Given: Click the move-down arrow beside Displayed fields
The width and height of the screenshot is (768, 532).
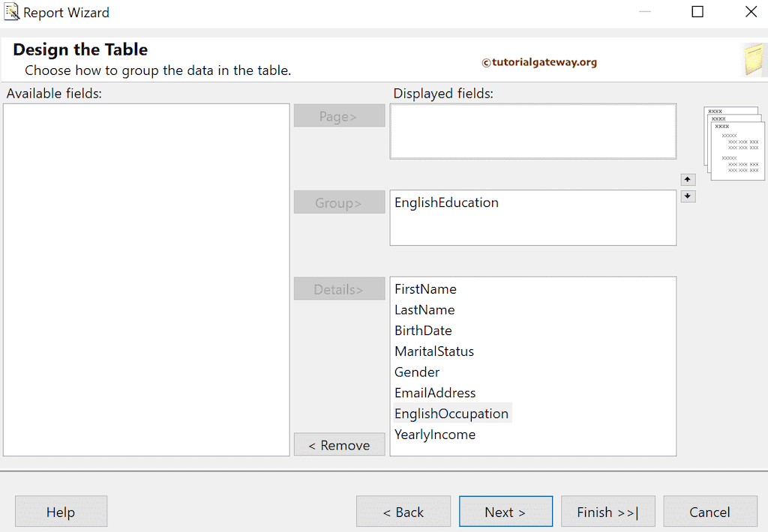Looking at the screenshot, I should 688,196.
